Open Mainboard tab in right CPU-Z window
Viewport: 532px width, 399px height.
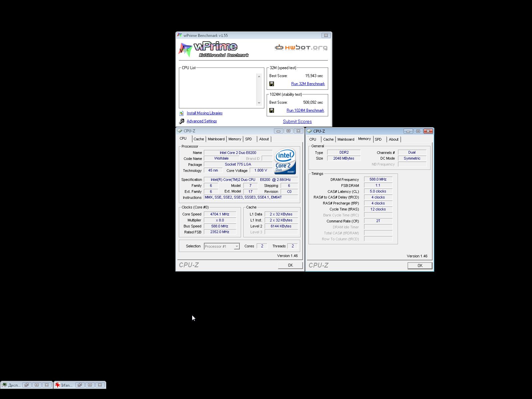pyautogui.click(x=346, y=139)
